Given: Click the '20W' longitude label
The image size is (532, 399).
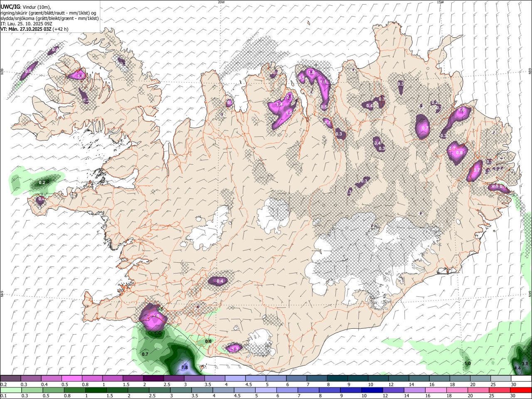Looking at the screenshot, I should click(x=221, y=2).
